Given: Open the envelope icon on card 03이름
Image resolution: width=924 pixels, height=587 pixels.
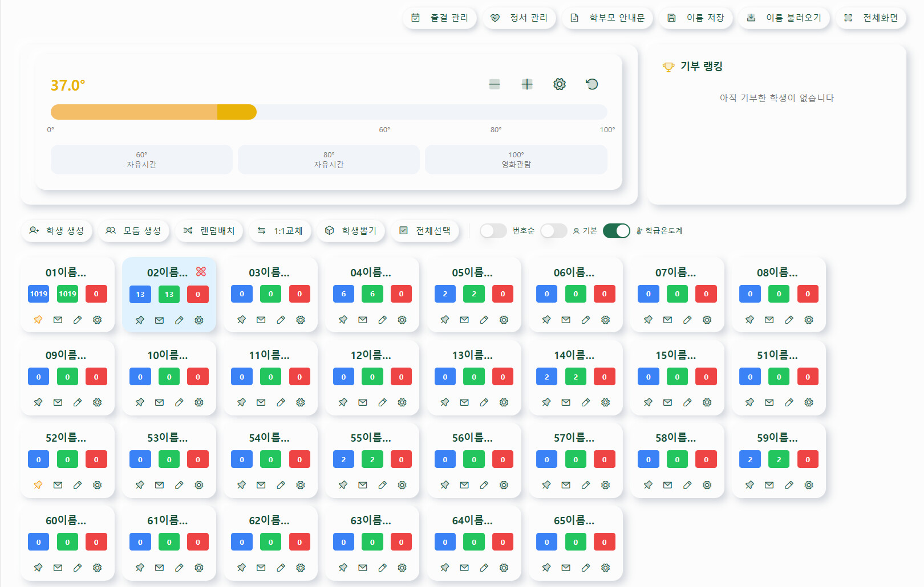Looking at the screenshot, I should [261, 320].
